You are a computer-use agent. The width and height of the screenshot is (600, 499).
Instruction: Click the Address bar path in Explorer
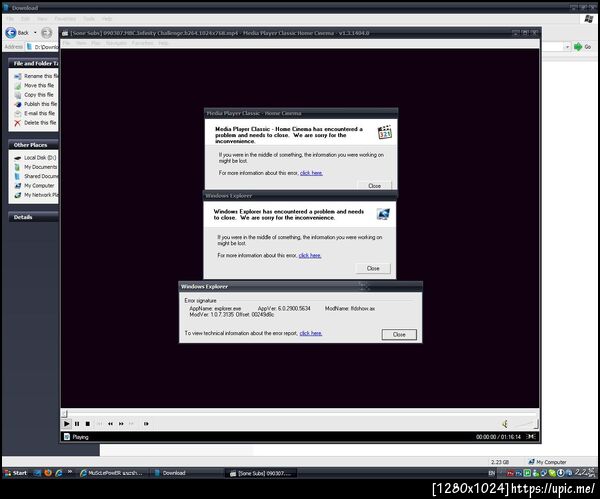pyautogui.click(x=42, y=47)
